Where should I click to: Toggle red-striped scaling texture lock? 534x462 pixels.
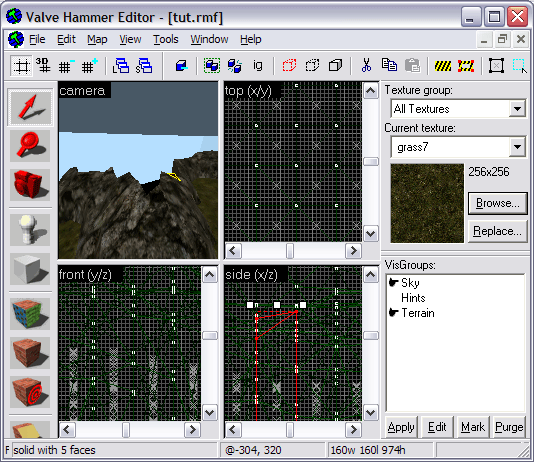466,66
